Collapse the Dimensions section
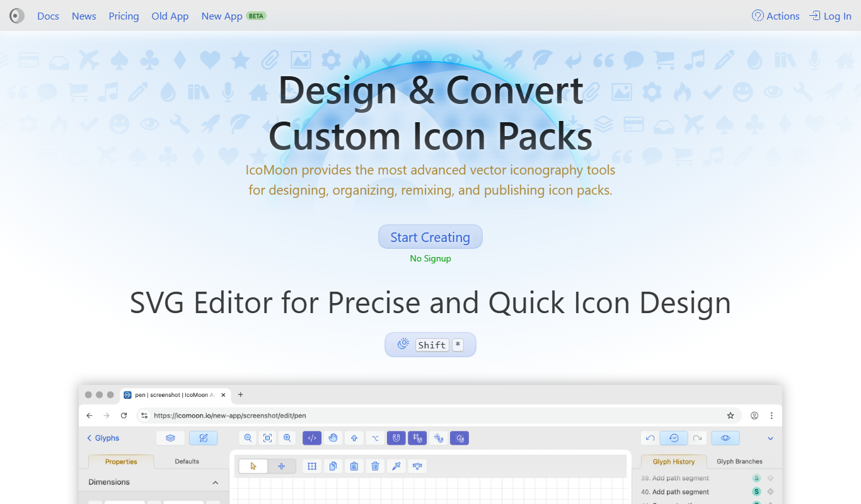The height and width of the screenshot is (504, 861). click(x=216, y=483)
